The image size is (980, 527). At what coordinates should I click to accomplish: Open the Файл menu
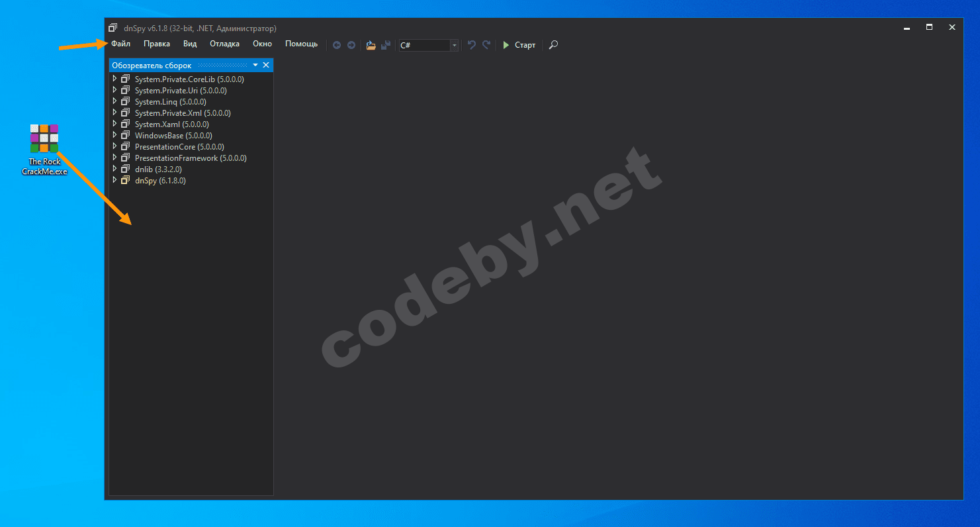click(120, 44)
